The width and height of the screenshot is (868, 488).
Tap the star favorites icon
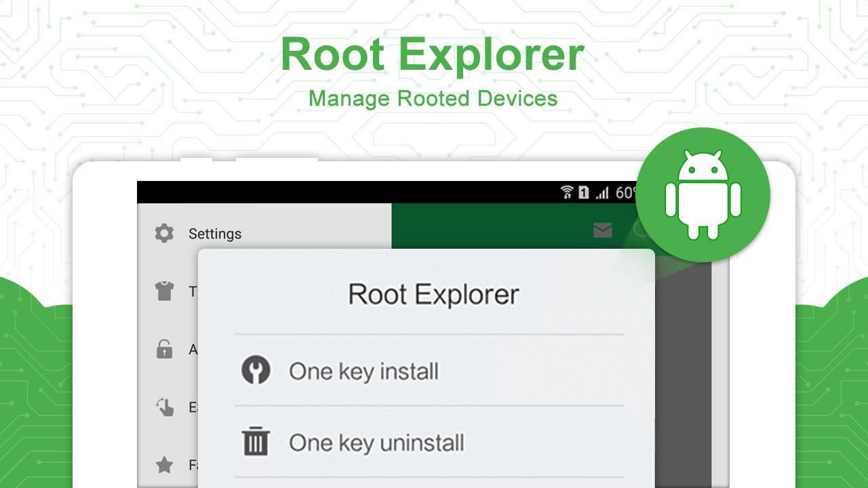164,465
